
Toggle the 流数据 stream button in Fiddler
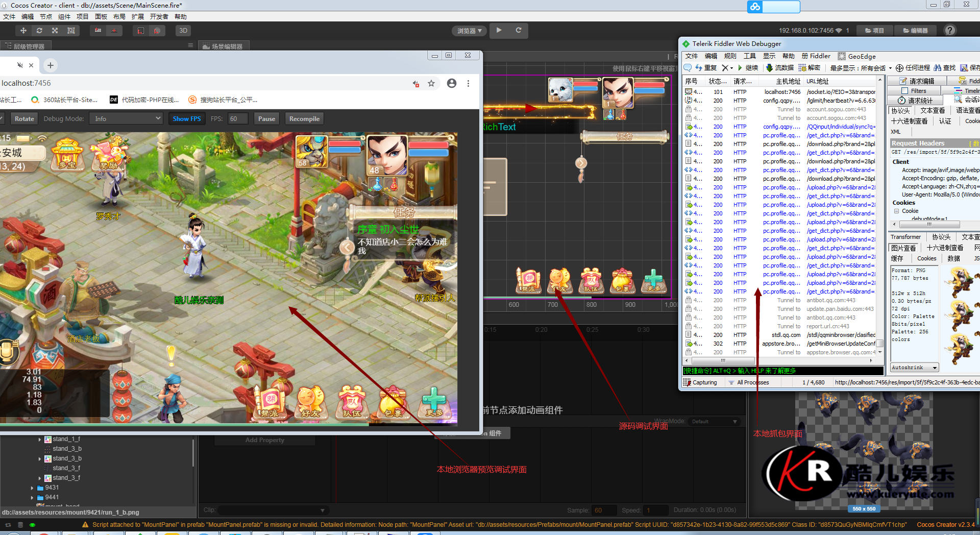coord(779,67)
